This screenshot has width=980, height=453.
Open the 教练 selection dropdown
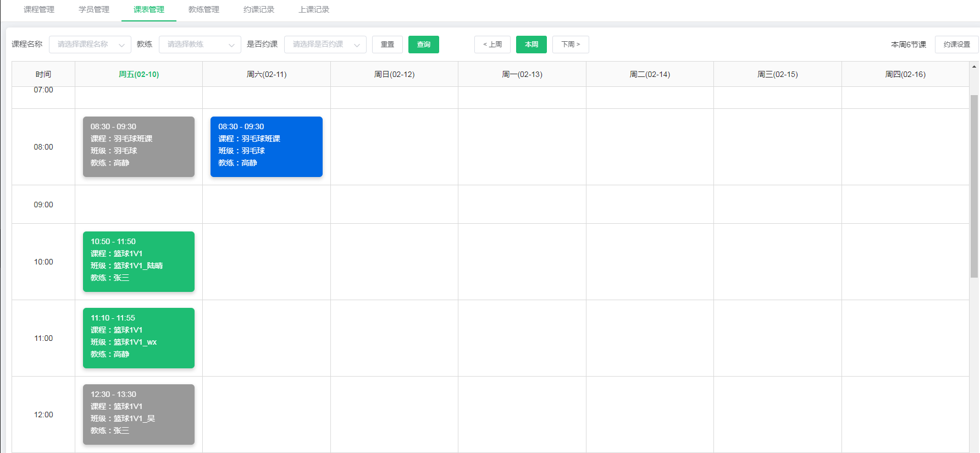(x=200, y=45)
